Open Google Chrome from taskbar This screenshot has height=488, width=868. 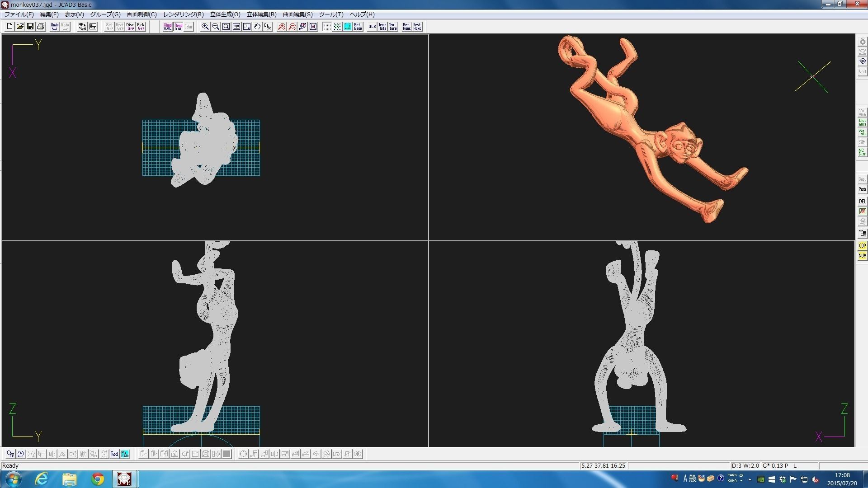tap(97, 479)
